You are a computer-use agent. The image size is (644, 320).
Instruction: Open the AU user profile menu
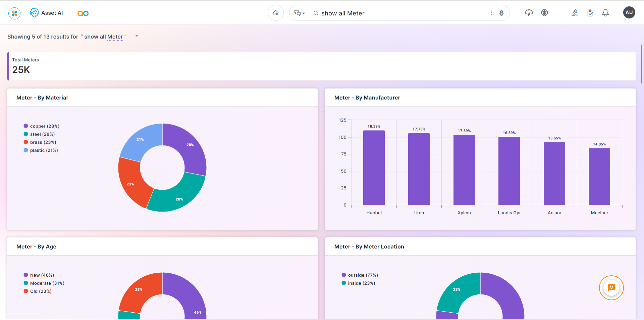click(629, 13)
